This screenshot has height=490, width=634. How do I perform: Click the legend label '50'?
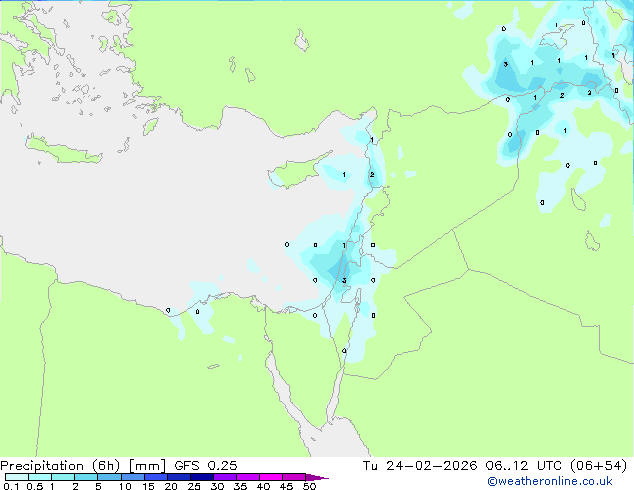309,486
